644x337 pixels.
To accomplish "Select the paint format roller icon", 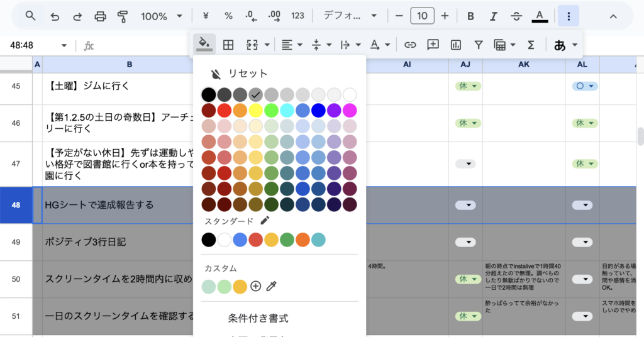I will 123,16.
